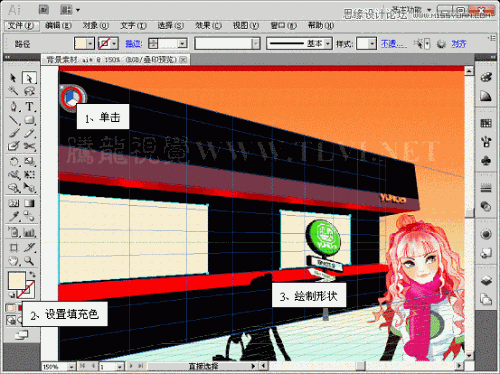The width and height of the screenshot is (500, 374).
Task: Open the Color panel palette icon
Action: (486, 77)
